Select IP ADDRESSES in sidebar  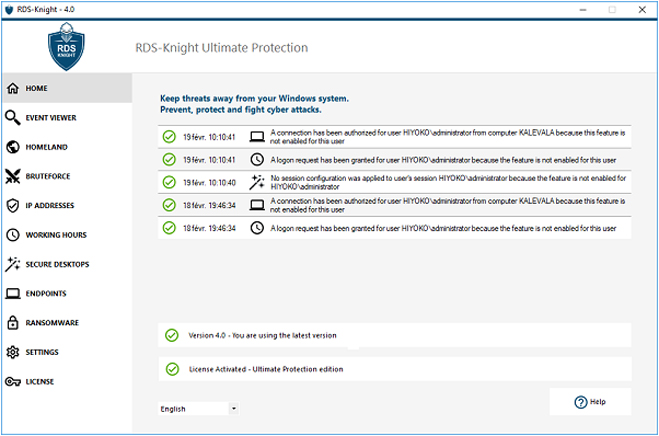(67, 206)
